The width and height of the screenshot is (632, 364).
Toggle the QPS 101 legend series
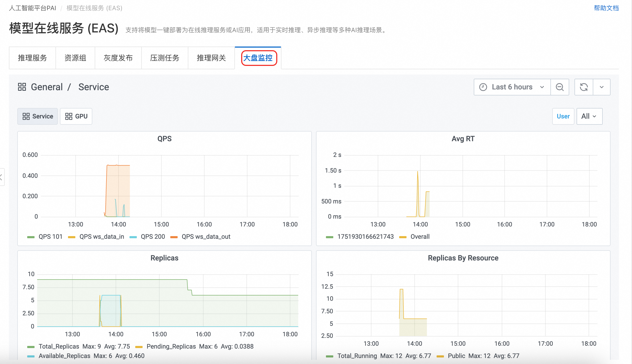tap(50, 237)
